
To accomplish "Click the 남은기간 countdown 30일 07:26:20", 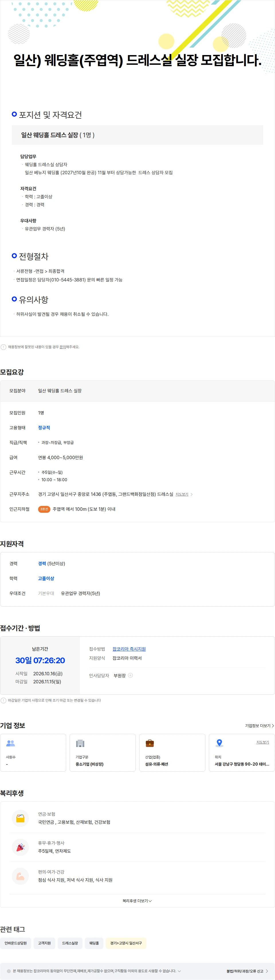I will point(40,660).
